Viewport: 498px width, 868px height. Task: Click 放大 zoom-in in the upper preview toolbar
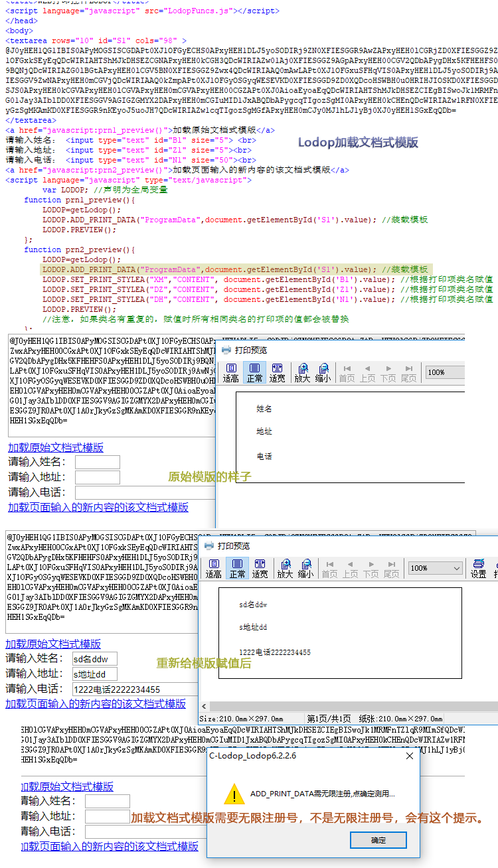pyautogui.click(x=302, y=372)
